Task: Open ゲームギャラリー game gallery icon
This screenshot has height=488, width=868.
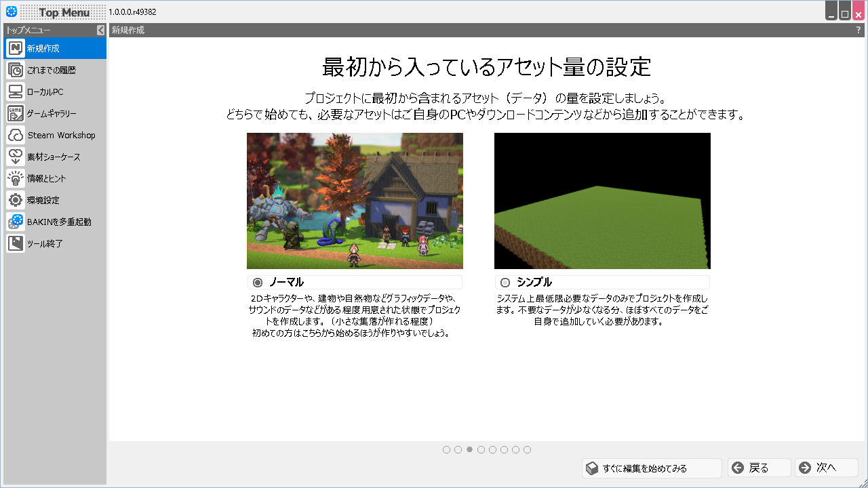Action: (x=16, y=113)
